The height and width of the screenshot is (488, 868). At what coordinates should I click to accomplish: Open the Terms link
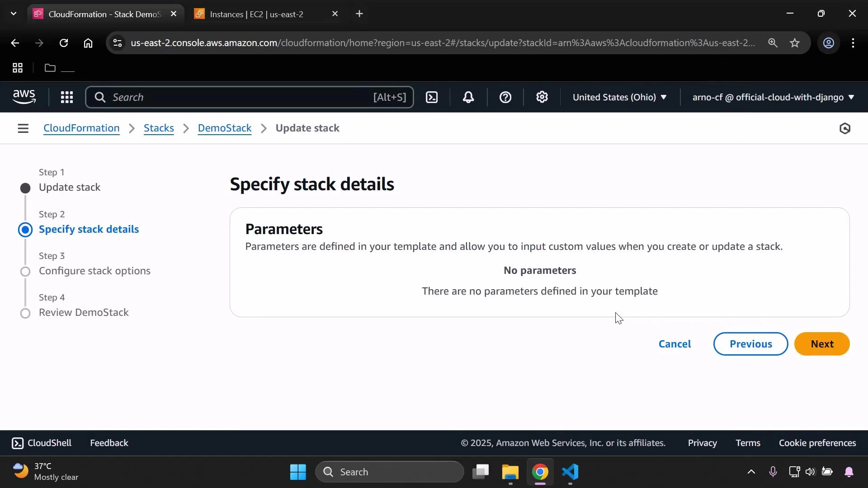(748, 443)
